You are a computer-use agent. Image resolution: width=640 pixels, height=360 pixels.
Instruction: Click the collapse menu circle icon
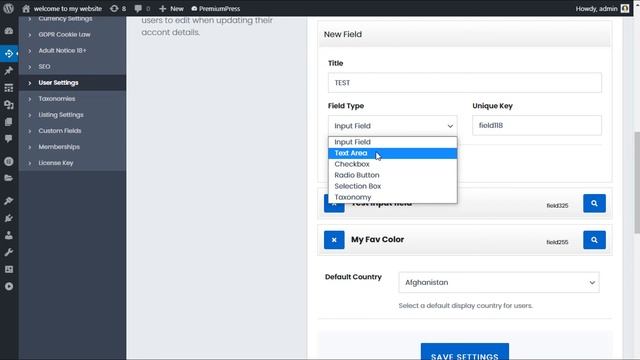(x=9, y=287)
